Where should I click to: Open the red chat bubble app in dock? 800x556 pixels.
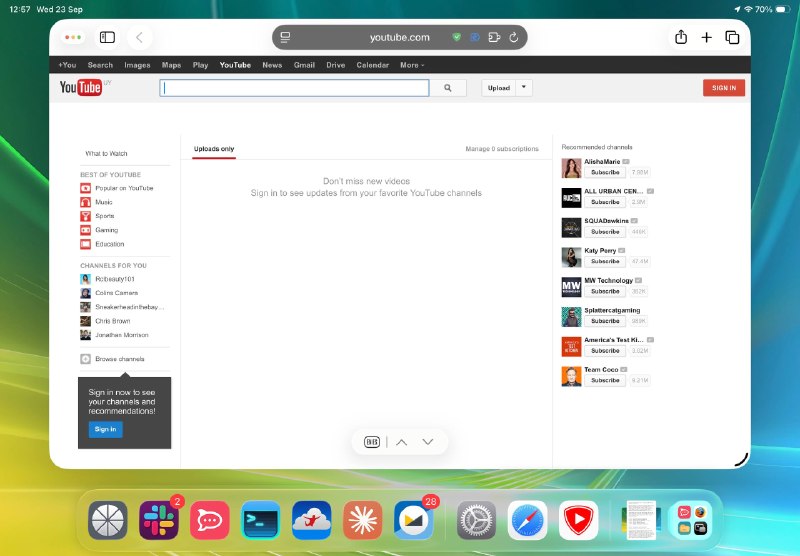tap(210, 520)
